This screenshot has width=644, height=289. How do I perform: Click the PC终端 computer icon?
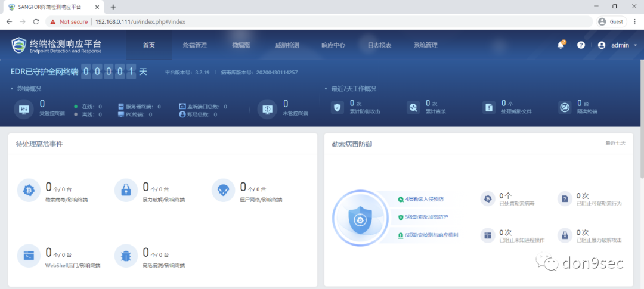[120, 114]
